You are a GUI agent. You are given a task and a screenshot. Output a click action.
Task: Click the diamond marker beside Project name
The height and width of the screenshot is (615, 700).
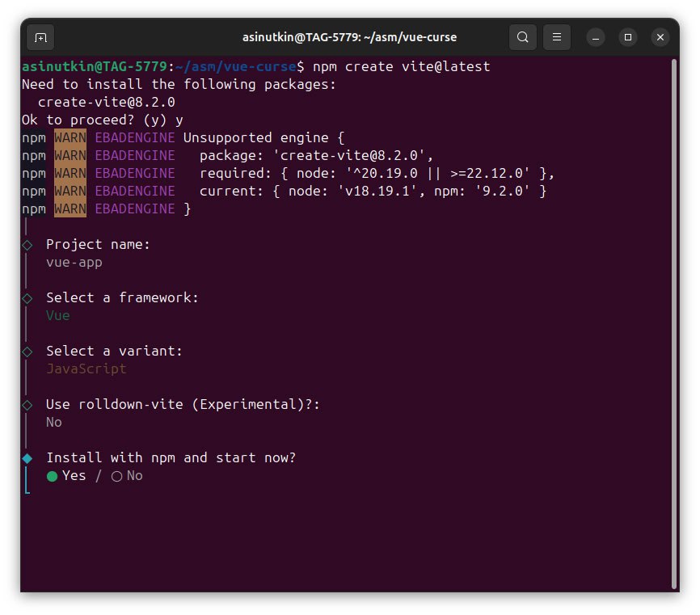(x=27, y=245)
